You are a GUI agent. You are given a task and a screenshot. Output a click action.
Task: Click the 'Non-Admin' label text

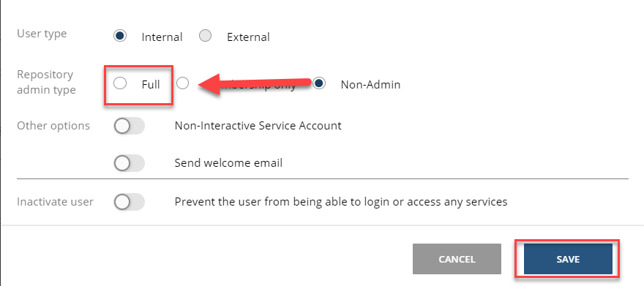coord(370,85)
